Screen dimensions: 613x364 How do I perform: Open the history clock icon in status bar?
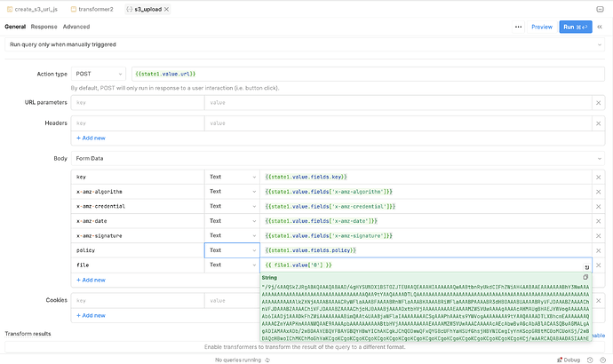[590, 360]
